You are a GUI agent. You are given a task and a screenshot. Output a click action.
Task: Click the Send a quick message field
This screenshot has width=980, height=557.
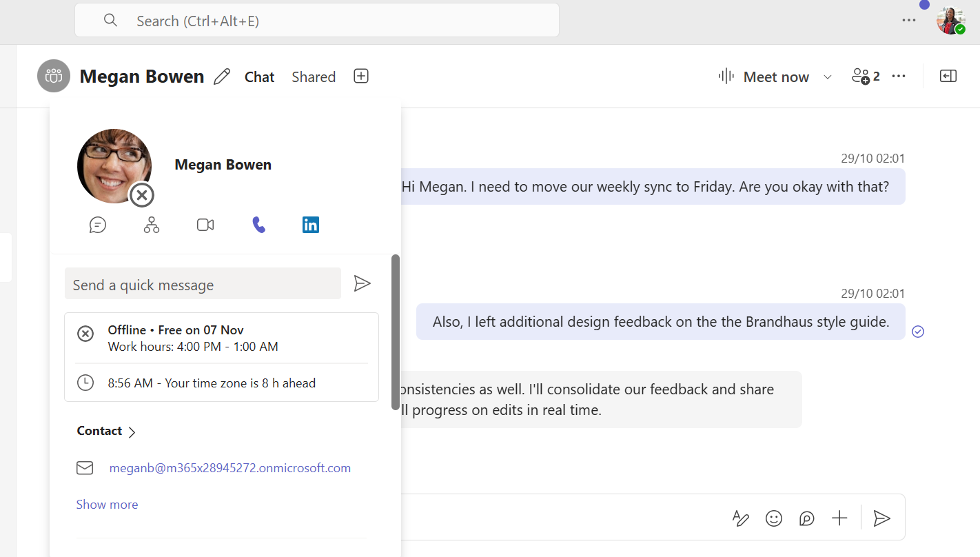coord(203,283)
